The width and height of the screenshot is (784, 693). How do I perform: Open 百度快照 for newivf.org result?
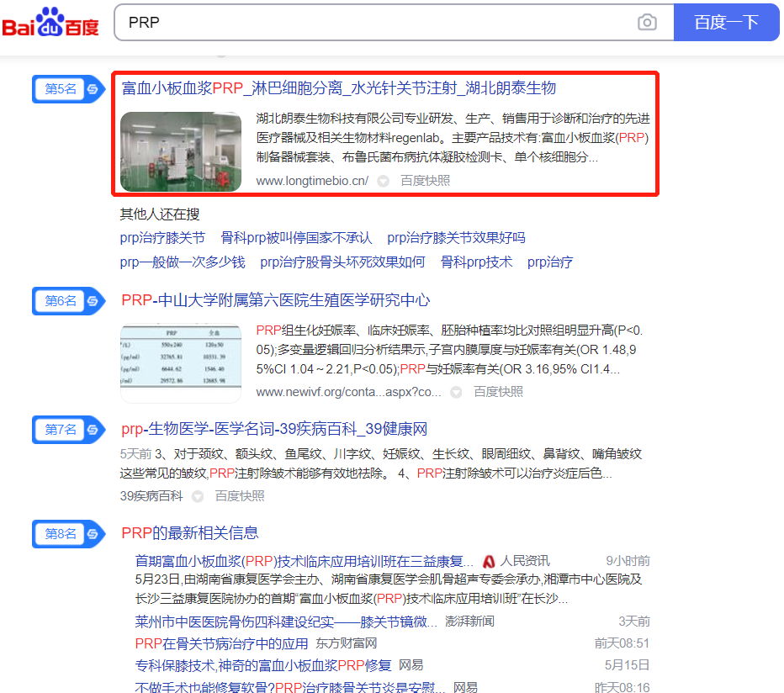[499, 392]
